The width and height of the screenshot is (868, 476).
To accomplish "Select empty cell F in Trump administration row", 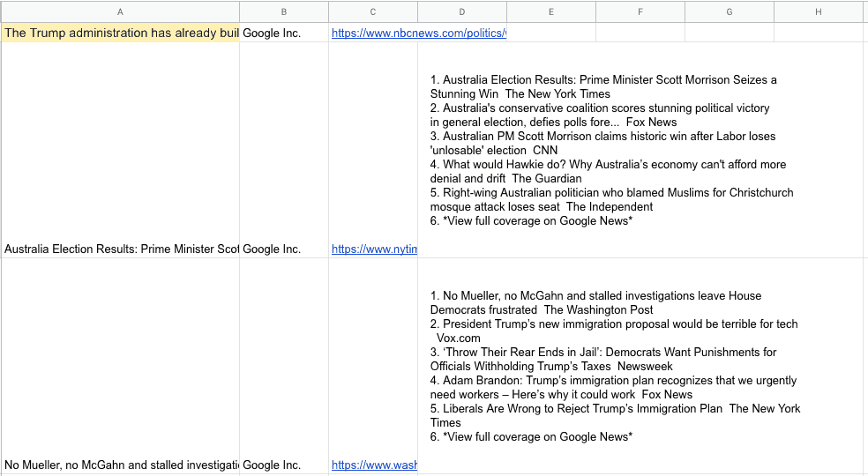I will (640, 33).
